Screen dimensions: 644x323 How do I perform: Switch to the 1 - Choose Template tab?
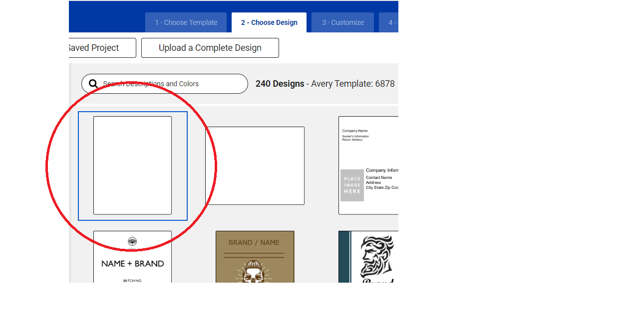click(x=186, y=22)
